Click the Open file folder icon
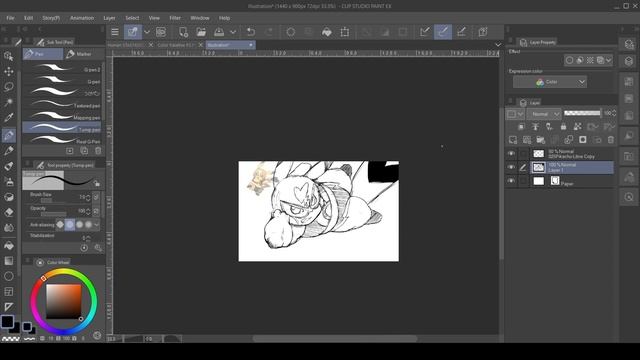Viewport: 640px width, 360px height. [x=201, y=32]
